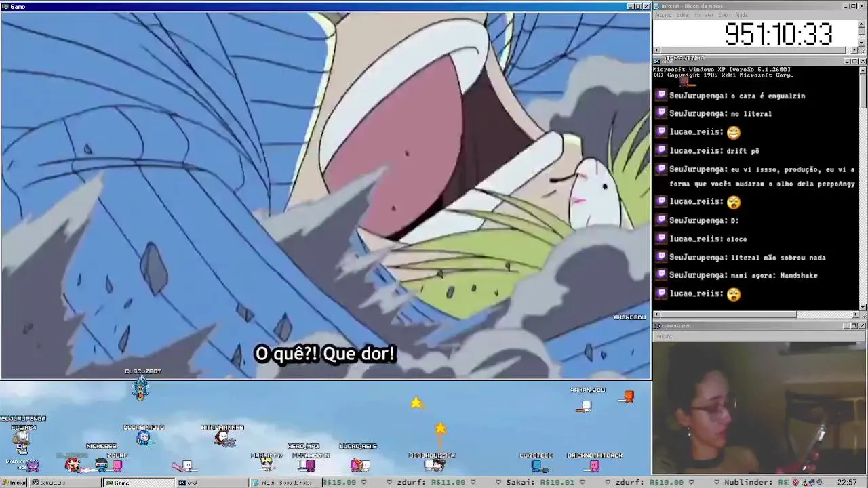
Task: Click the SESSHOU123EA character sprite
Action: tap(434, 465)
